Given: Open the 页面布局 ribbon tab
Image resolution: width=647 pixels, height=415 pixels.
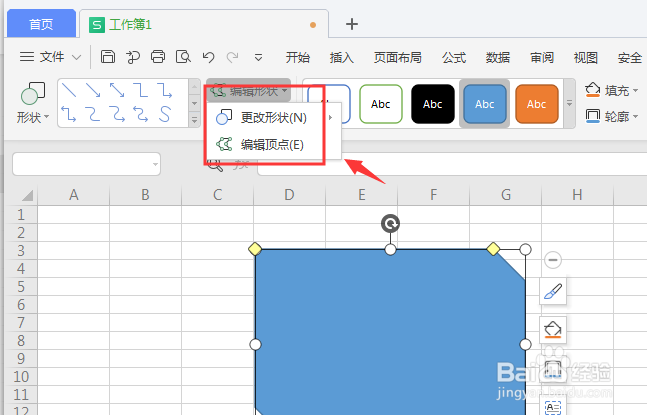Looking at the screenshot, I should [397, 57].
